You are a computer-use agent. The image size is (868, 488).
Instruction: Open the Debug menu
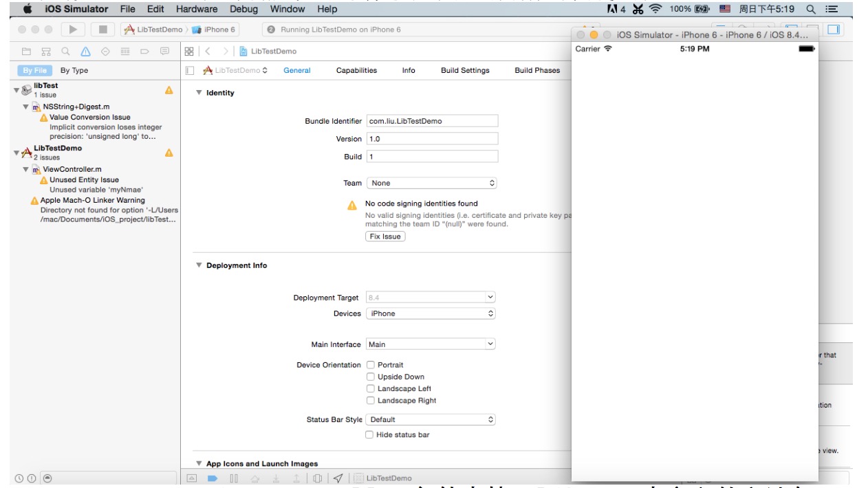(243, 9)
